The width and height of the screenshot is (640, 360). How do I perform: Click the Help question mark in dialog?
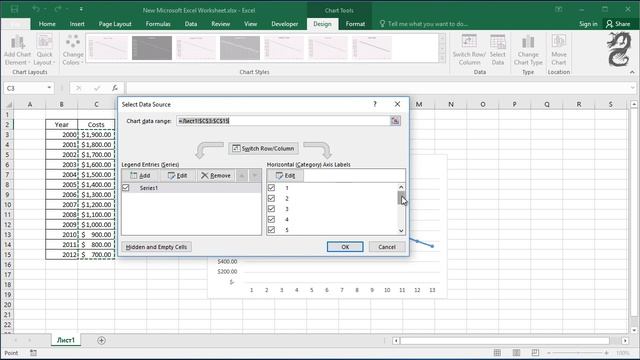375,104
